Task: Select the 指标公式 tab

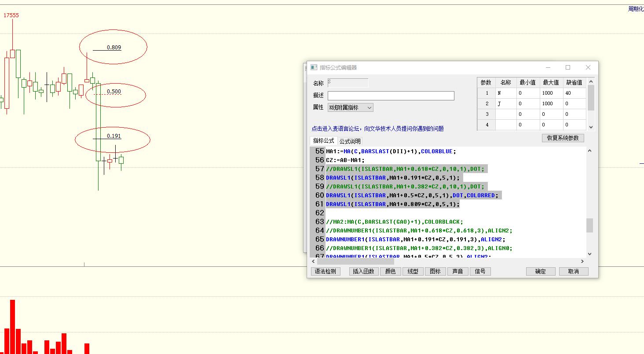Action: (x=323, y=141)
